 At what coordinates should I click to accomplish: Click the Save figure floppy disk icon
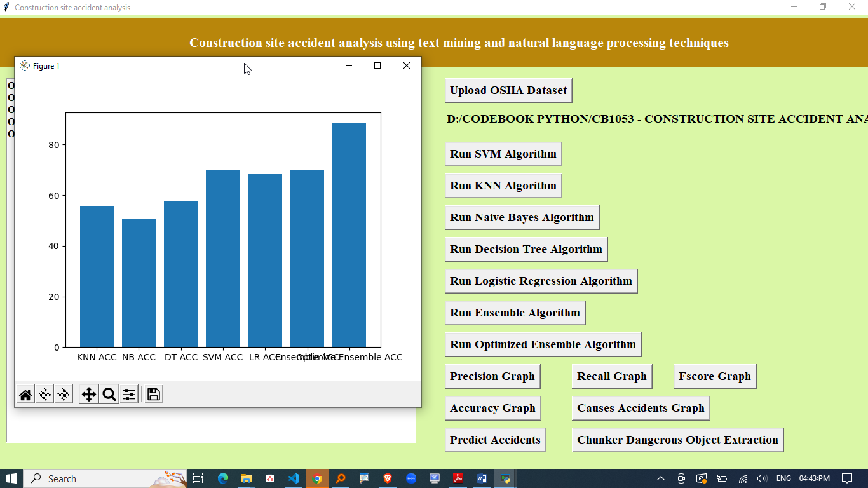pos(153,395)
